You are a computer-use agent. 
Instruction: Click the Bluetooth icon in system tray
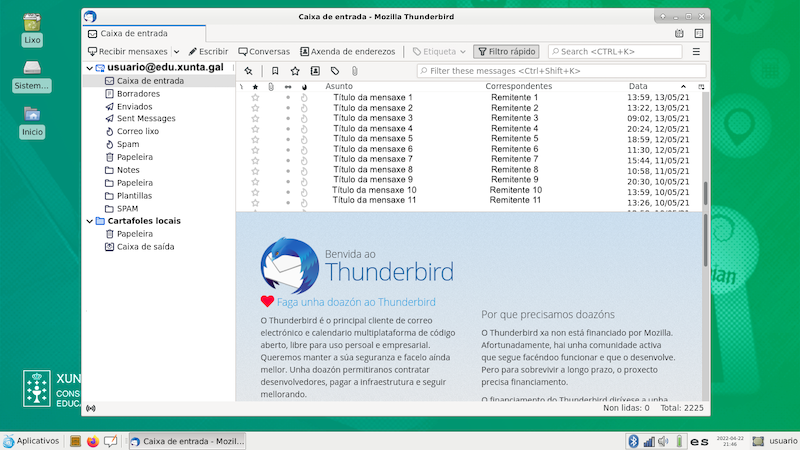[632, 441]
